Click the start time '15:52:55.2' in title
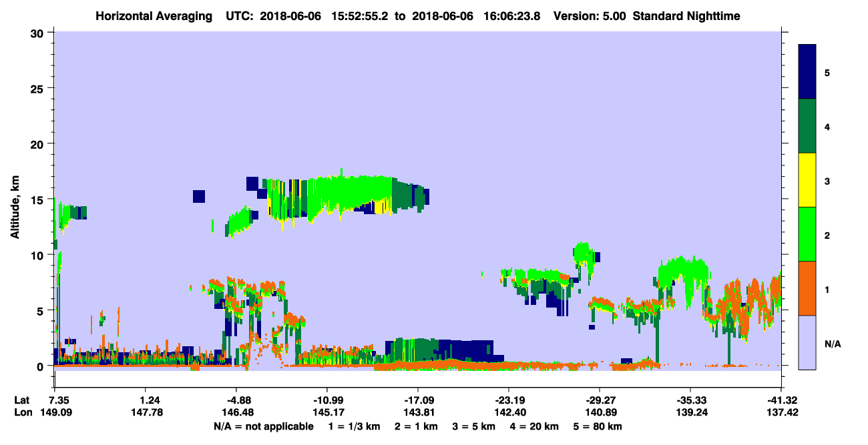Screen dimensions: 868x445 click(362, 15)
